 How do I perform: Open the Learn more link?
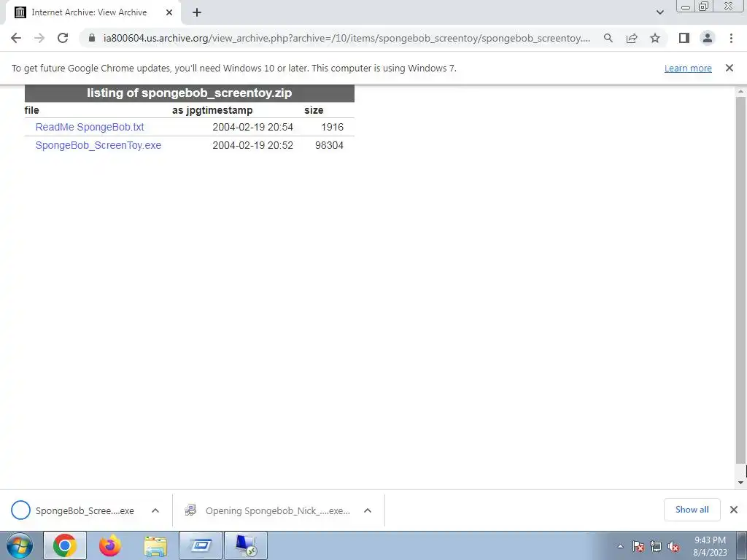688,68
